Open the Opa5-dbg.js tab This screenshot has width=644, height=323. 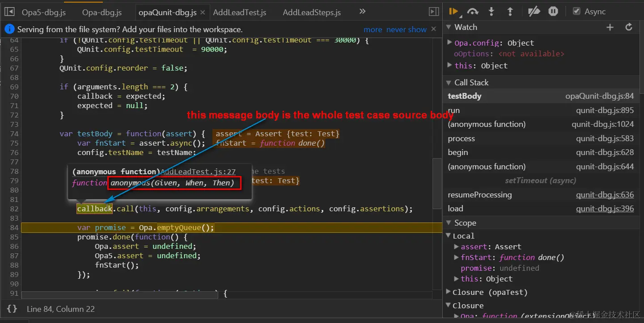pyautogui.click(x=44, y=13)
